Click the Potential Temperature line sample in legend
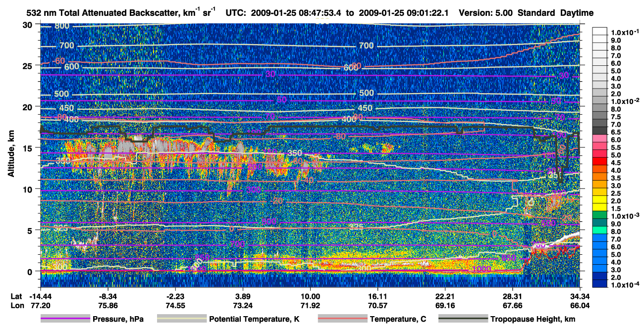Screen dimensions: 644x330 [x=181, y=319]
